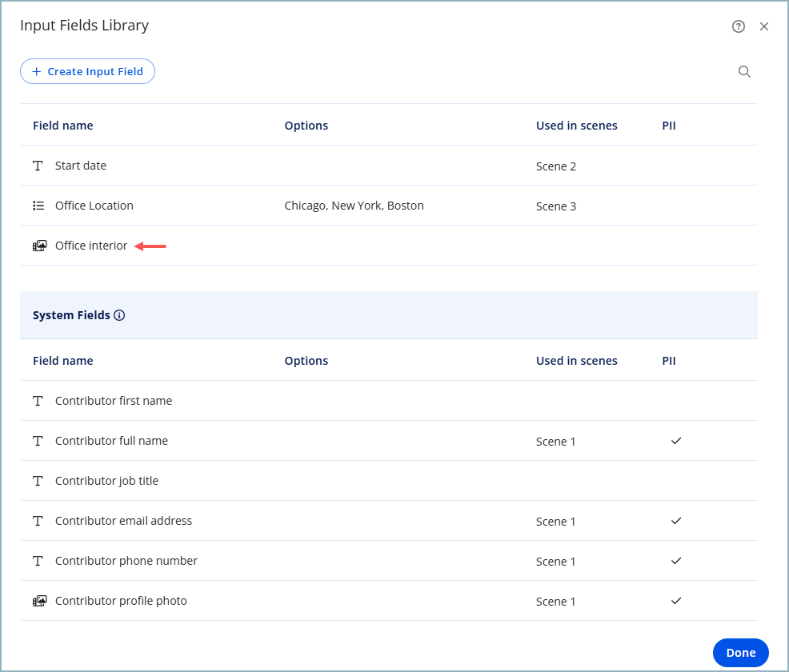Close the Input Fields Library dialog

(x=764, y=26)
